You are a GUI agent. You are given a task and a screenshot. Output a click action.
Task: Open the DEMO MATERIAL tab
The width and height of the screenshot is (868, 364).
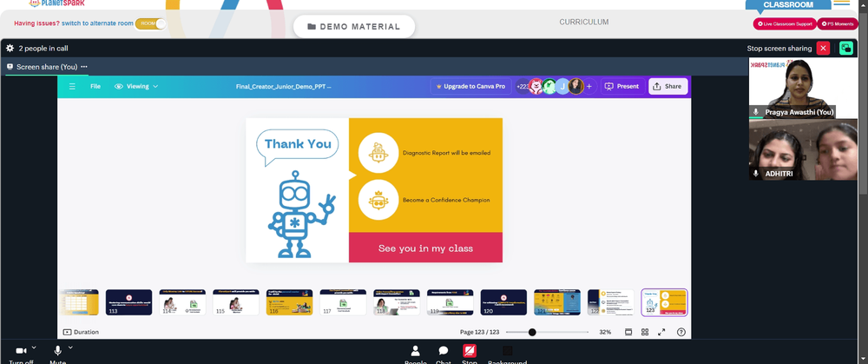(354, 27)
